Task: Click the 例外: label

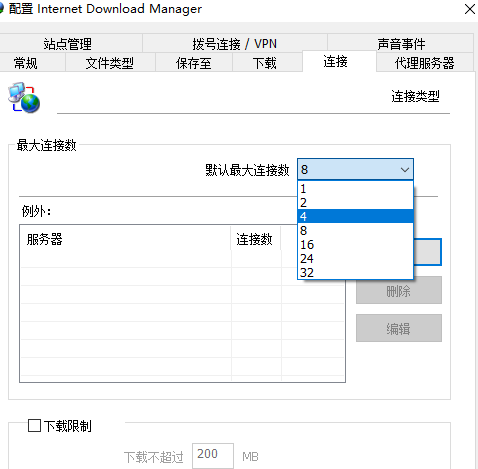Action: pyautogui.click(x=36, y=211)
